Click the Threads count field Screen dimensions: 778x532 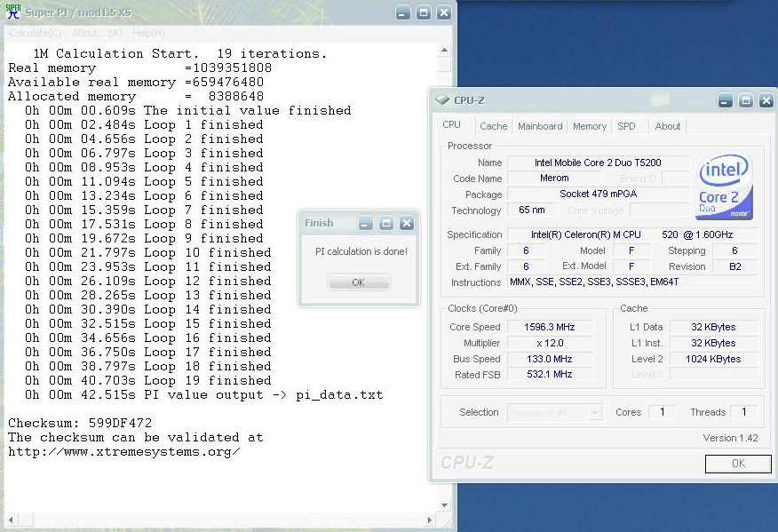point(743,412)
